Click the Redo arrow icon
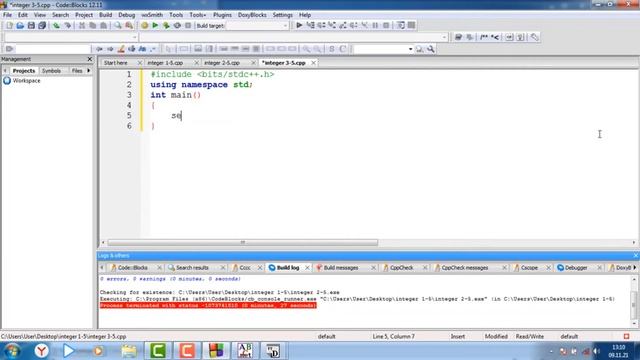 coord(67,25)
